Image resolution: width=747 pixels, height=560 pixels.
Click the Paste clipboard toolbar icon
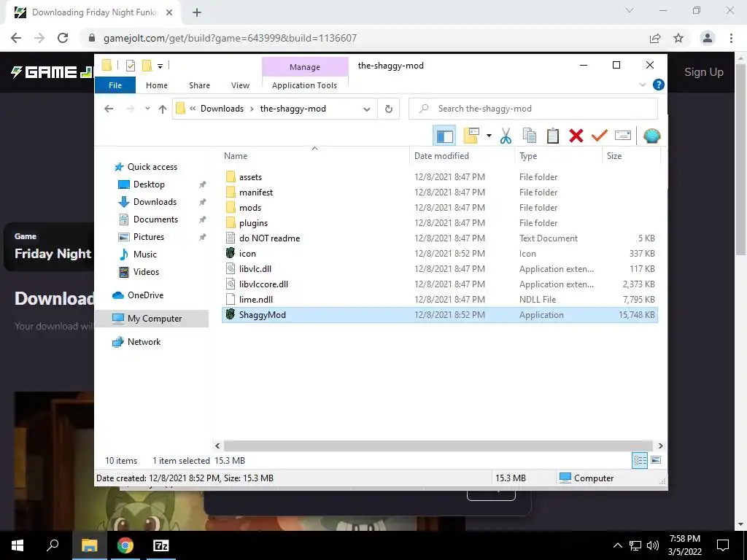(553, 136)
